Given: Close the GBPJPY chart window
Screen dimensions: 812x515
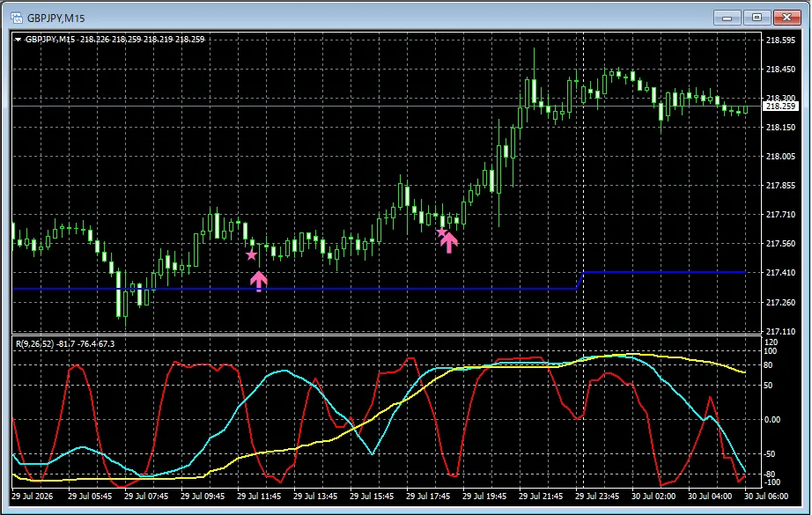Looking at the screenshot, I should pyautogui.click(x=786, y=18).
